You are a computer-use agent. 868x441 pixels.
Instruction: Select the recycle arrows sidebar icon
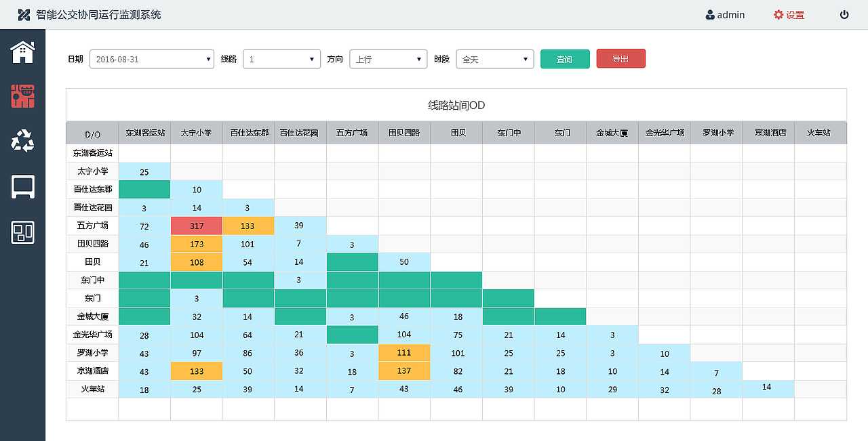pos(22,141)
